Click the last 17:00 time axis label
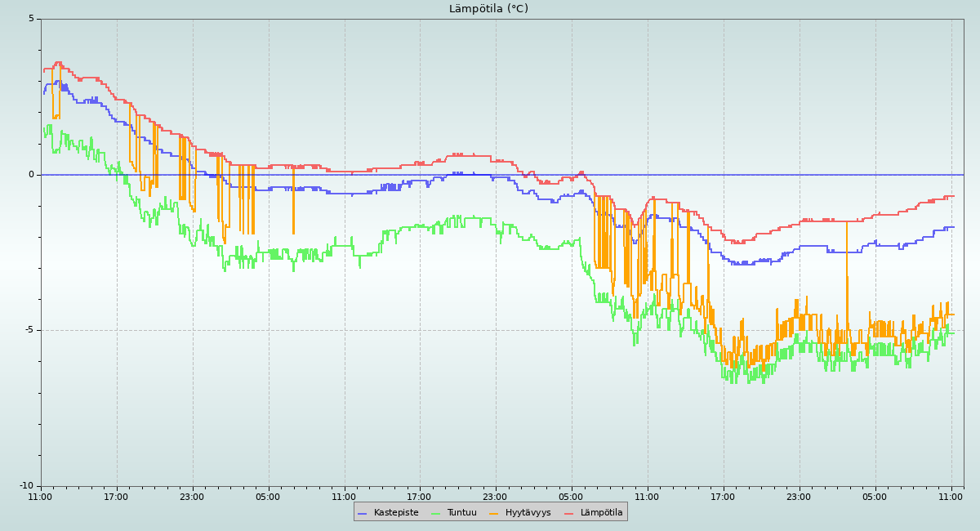The width and height of the screenshot is (980, 531). coord(723,496)
